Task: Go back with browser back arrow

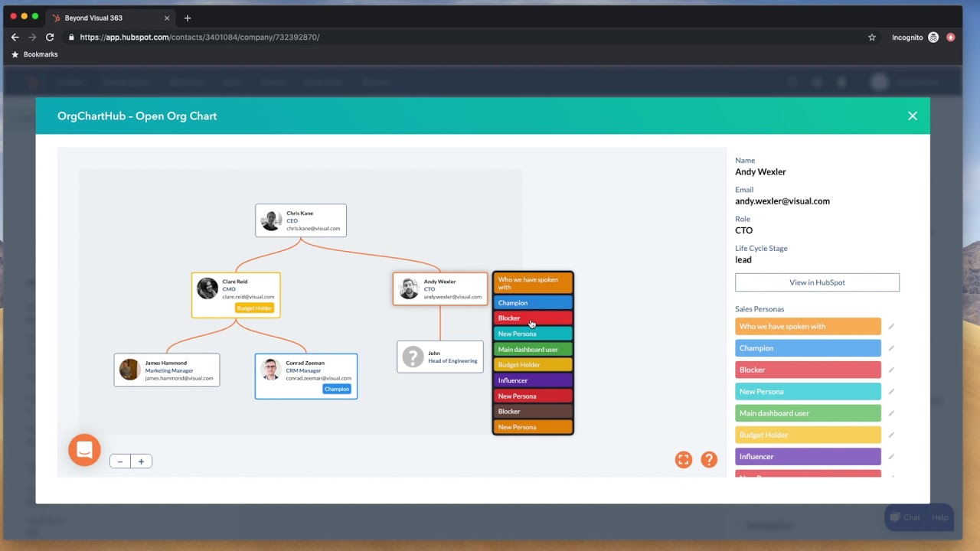Action: click(x=15, y=37)
